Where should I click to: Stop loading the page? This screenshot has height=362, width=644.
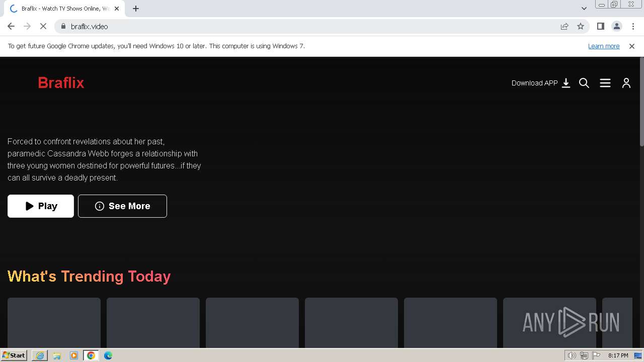(x=43, y=26)
